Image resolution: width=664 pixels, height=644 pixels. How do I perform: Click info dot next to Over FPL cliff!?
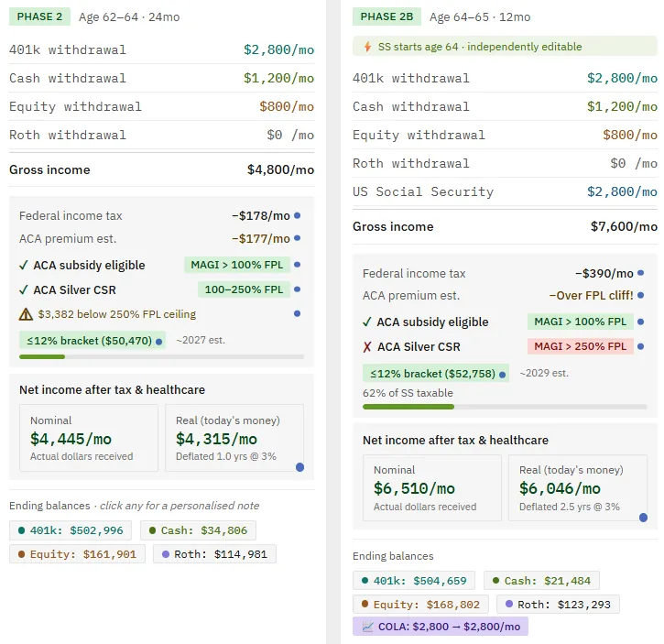tap(641, 295)
